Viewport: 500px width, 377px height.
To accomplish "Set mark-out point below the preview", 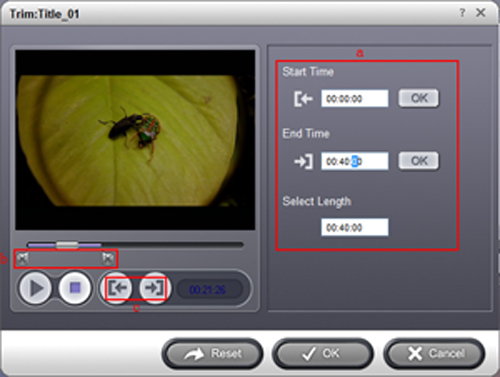I will 154,288.
